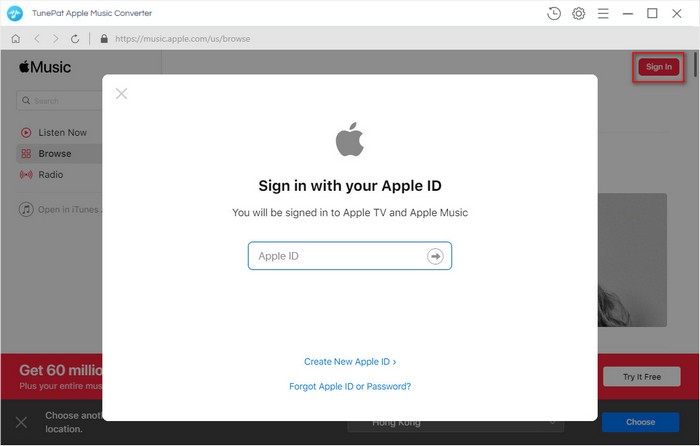
Task: Click the page scrollbar thumb
Action: (x=695, y=65)
